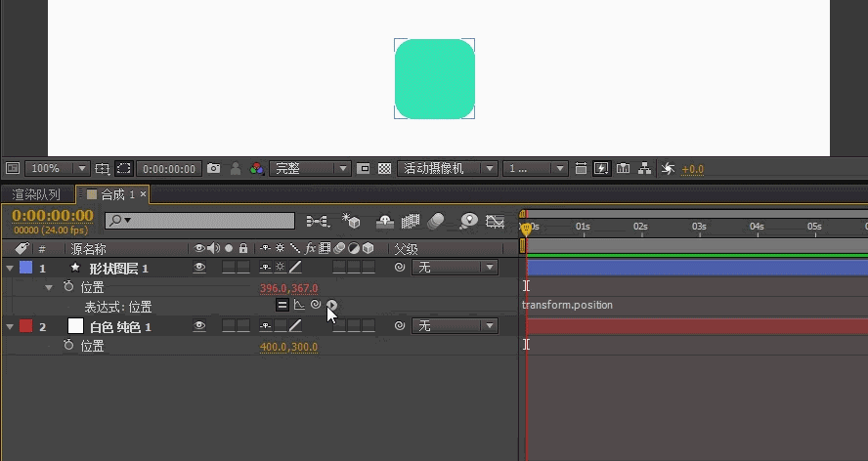868x461 pixels.
Task: Collapse the 形状图层 1 layer triangle
Action: 10,268
